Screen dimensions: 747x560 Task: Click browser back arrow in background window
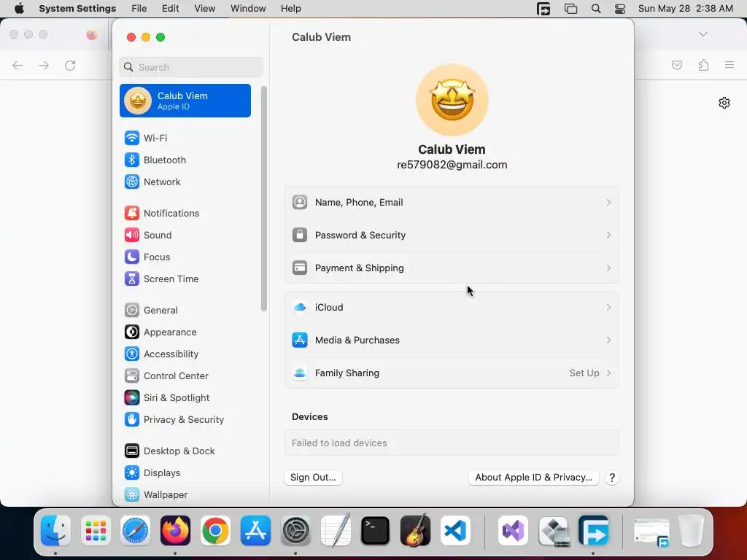coord(18,65)
